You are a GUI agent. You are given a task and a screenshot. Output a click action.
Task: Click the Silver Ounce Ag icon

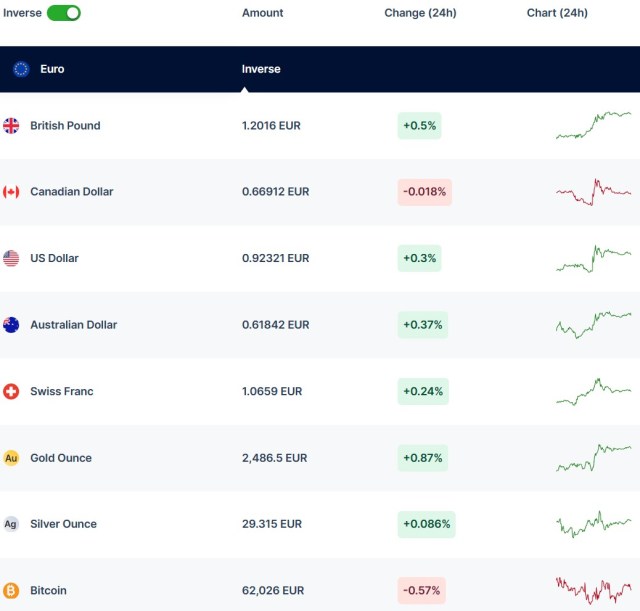[x=11, y=524]
